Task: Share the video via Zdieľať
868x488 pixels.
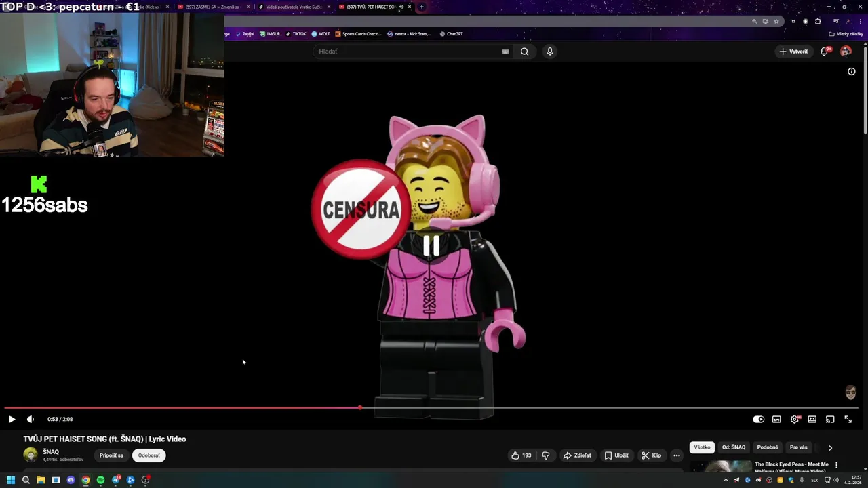Action: [x=577, y=455]
